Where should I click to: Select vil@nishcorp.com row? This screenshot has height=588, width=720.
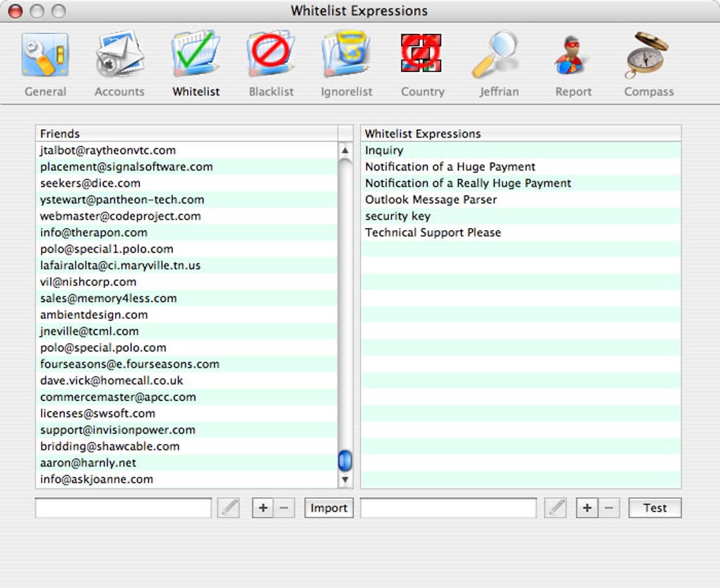tap(186, 282)
